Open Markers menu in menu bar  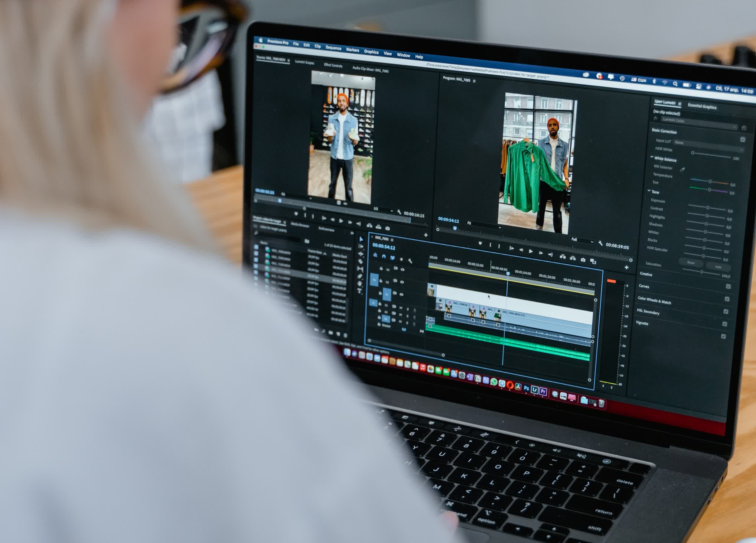(x=353, y=50)
